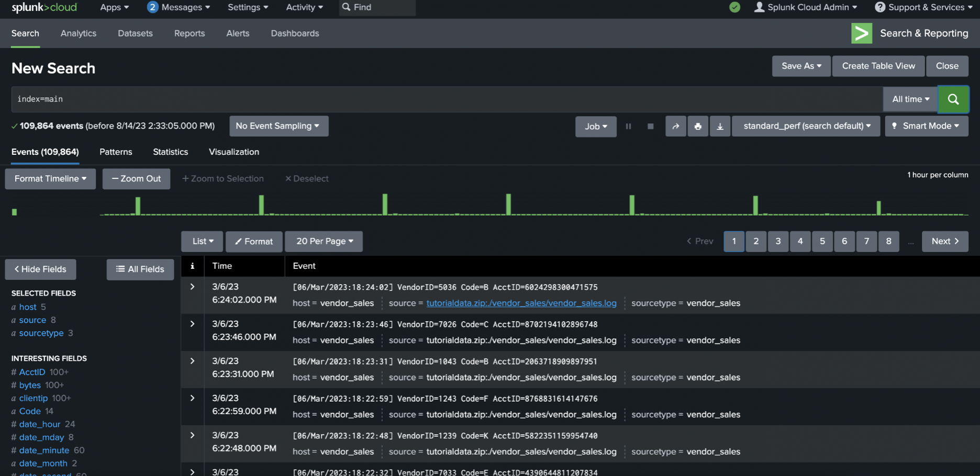
Task: Select the date_hour field
Action: [x=40, y=424]
